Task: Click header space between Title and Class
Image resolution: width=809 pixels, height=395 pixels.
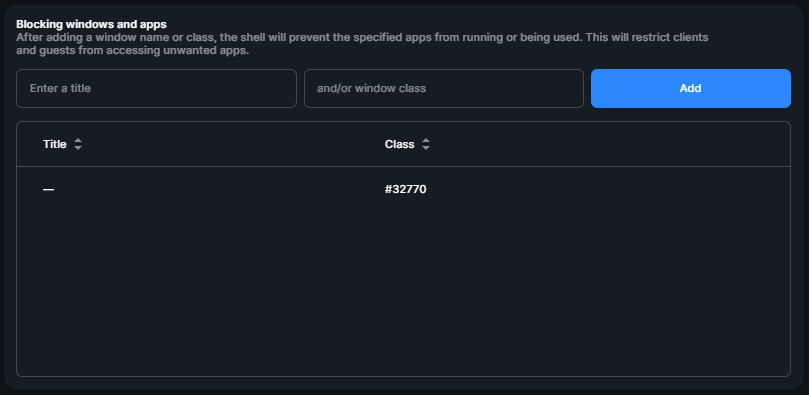Action: [233, 144]
